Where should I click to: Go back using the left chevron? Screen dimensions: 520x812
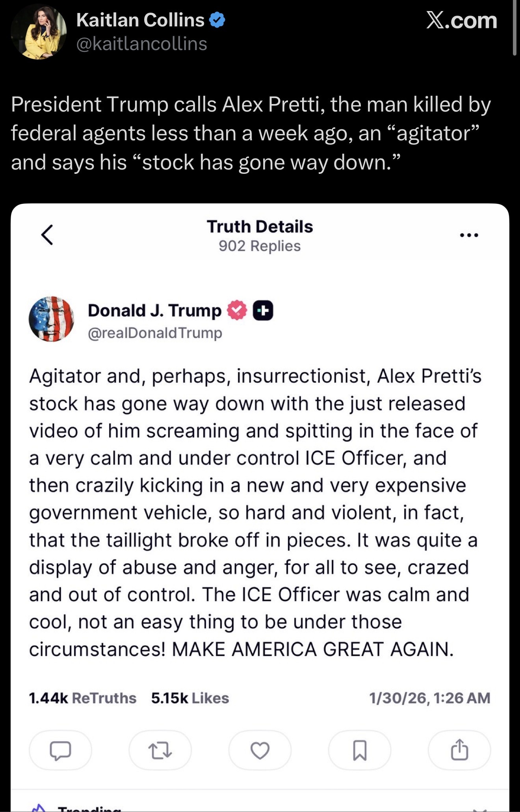pyautogui.click(x=47, y=235)
